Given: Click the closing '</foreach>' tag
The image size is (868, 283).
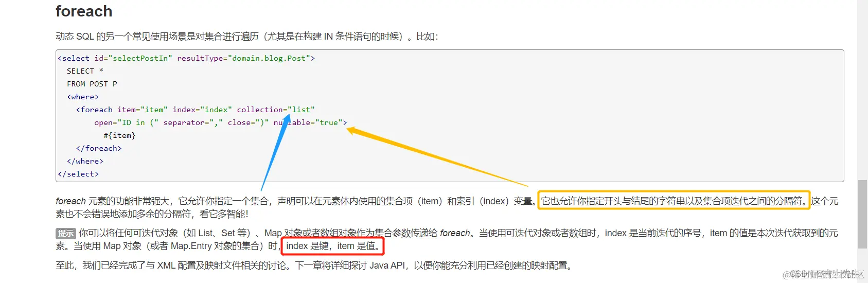Looking at the screenshot, I should (x=99, y=148).
